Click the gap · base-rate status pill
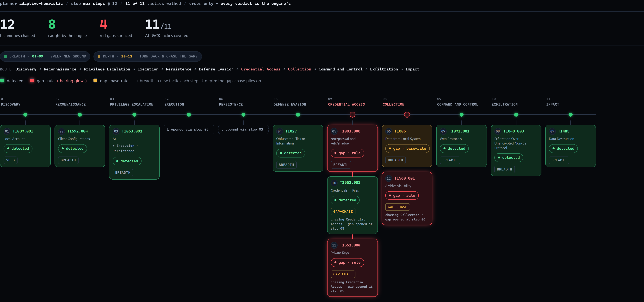644x302 pixels. tap(407, 149)
